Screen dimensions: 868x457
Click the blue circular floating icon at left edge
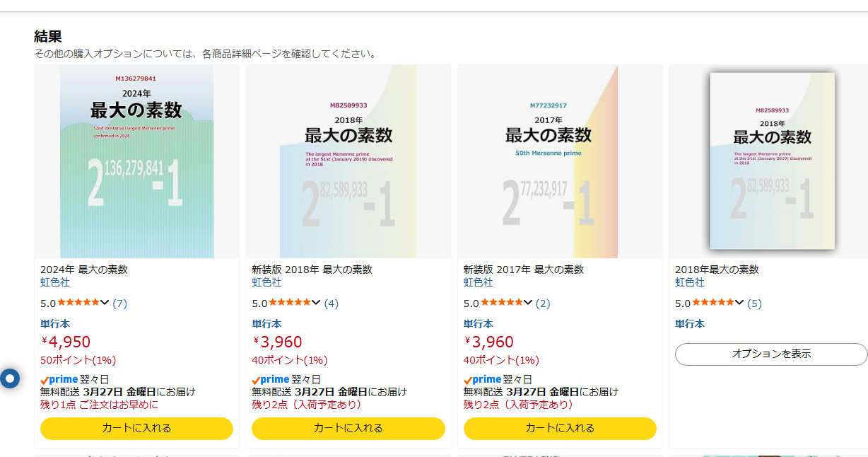[x=10, y=378]
